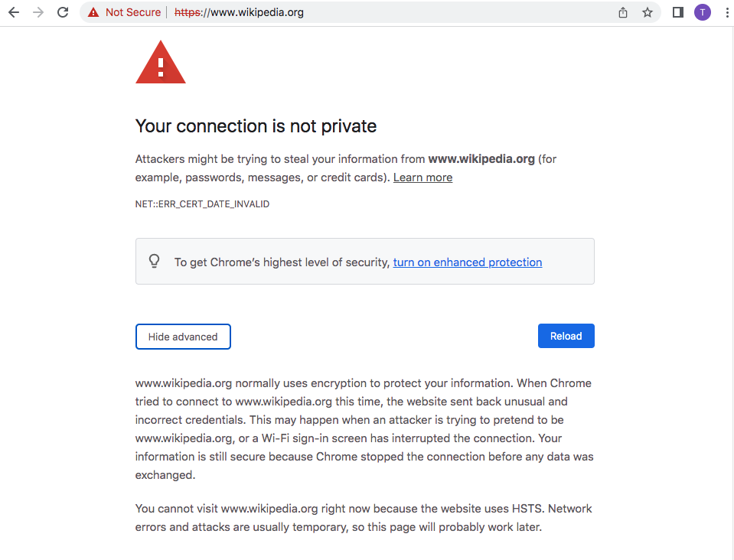This screenshot has height=560, width=734.
Task: Click the large red warning triangle
Action: 161,63
